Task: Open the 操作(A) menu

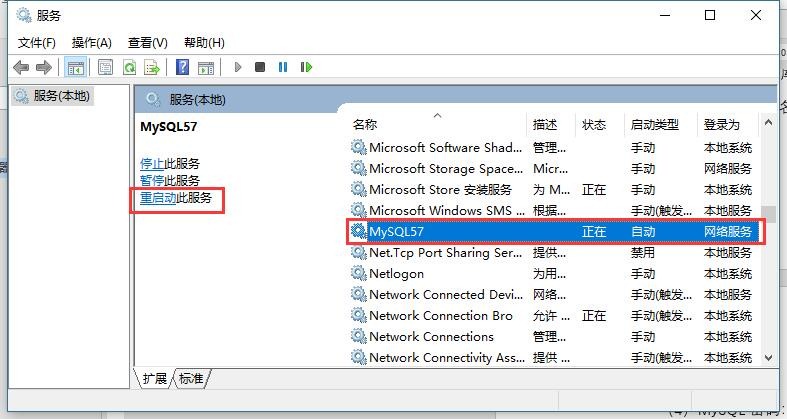Action: tap(91, 42)
